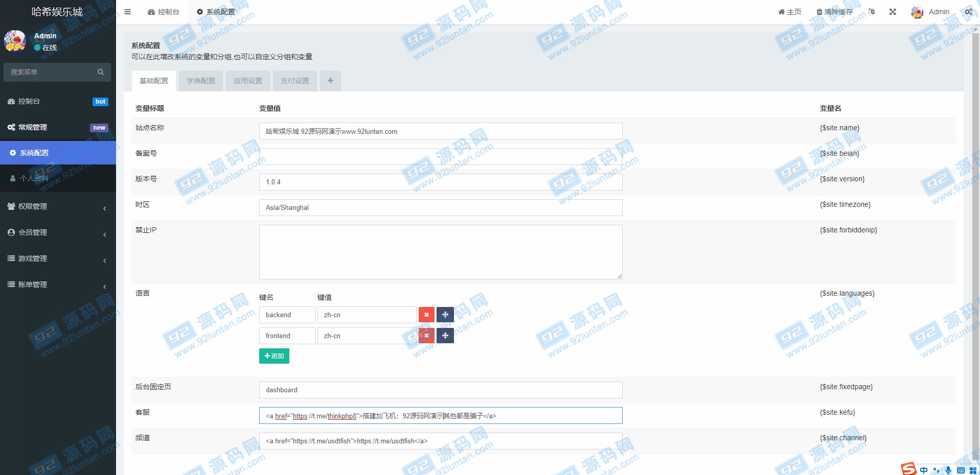Edit 后台固定页 dashboard field
This screenshot has height=475, width=980.
click(x=441, y=390)
